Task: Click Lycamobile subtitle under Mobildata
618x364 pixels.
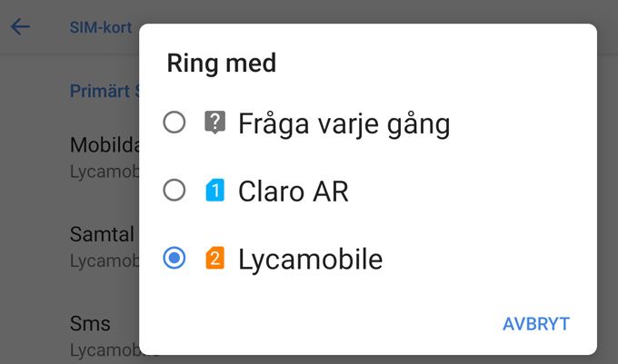Action: 105,172
